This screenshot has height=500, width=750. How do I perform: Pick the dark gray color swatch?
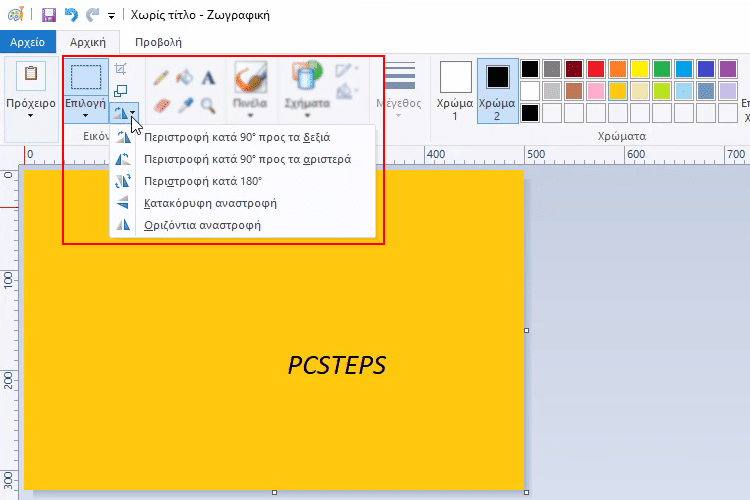[x=552, y=69]
